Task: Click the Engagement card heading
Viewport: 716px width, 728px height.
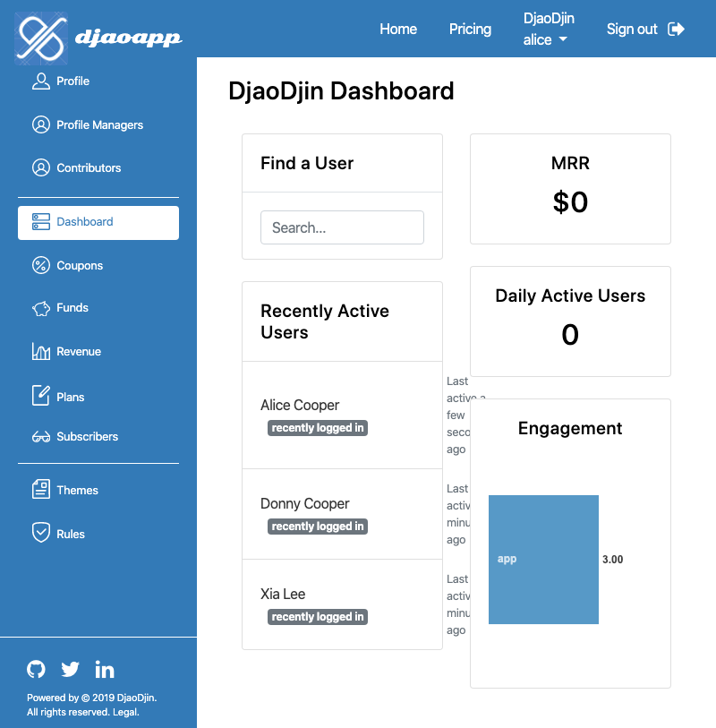Action: tap(570, 428)
